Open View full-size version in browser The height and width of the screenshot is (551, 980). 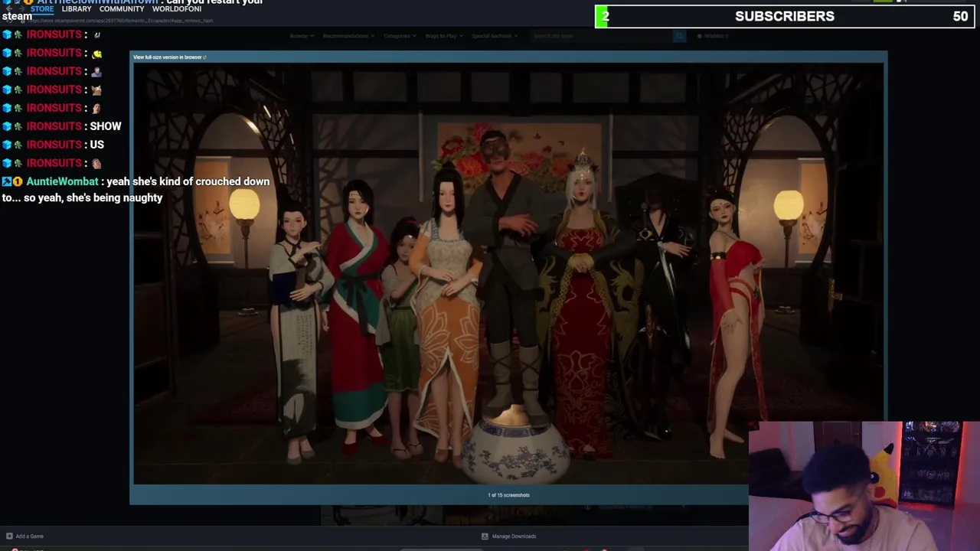tap(169, 57)
